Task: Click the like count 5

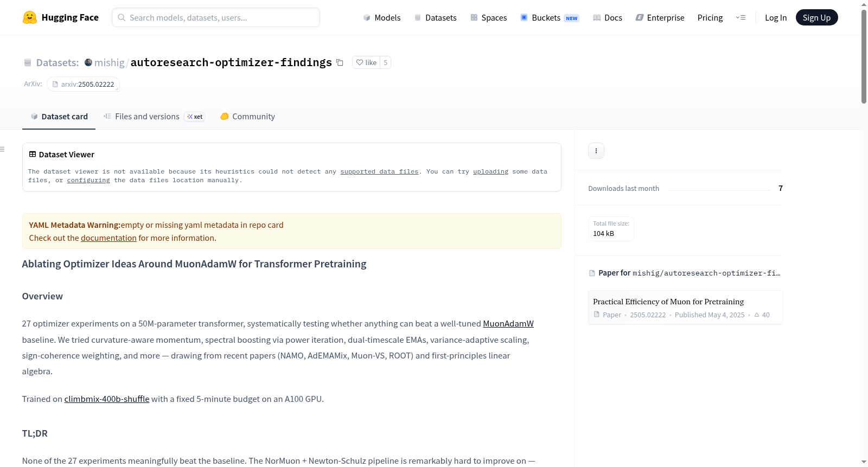Action: [x=386, y=62]
